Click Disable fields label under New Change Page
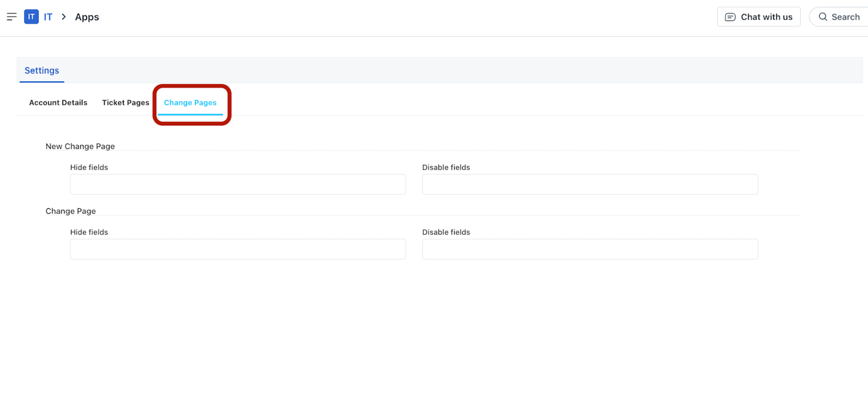 coord(446,167)
